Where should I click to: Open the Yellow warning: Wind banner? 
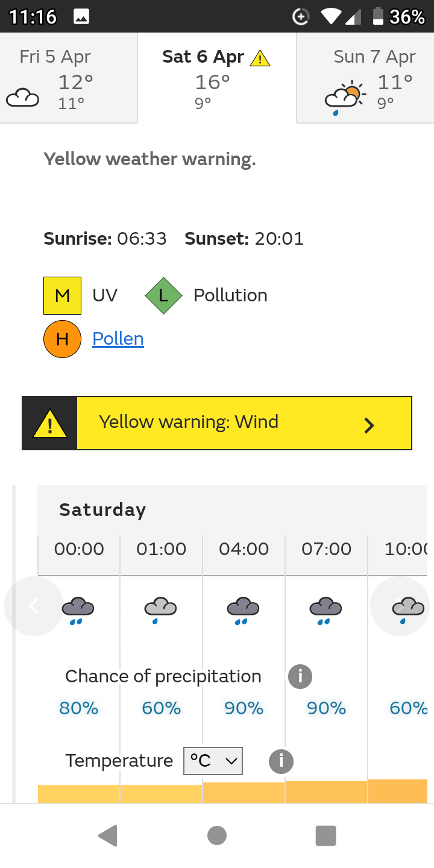217,423
